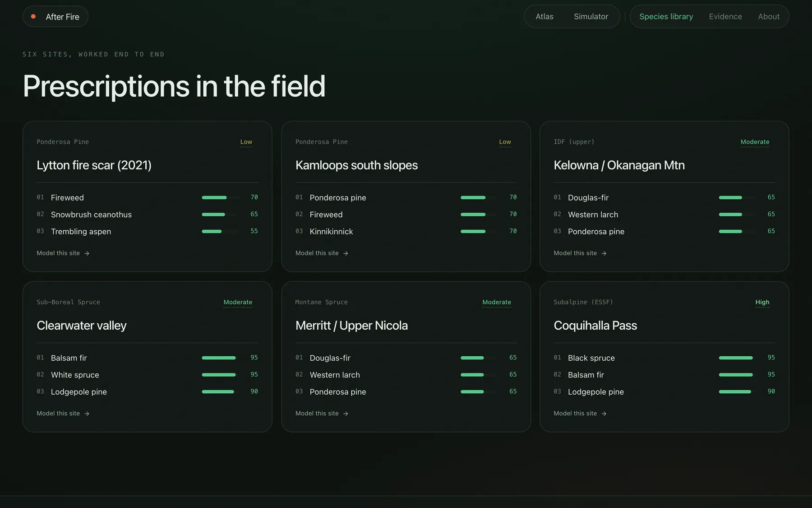Image resolution: width=812 pixels, height=508 pixels.
Task: Click the Moderate tag on Merritt card
Action: 497,303
